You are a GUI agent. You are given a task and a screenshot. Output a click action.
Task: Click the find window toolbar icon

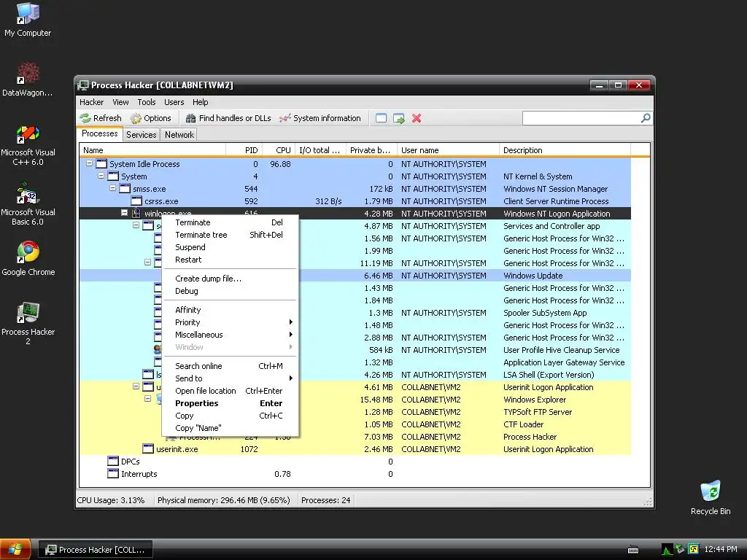(381, 118)
